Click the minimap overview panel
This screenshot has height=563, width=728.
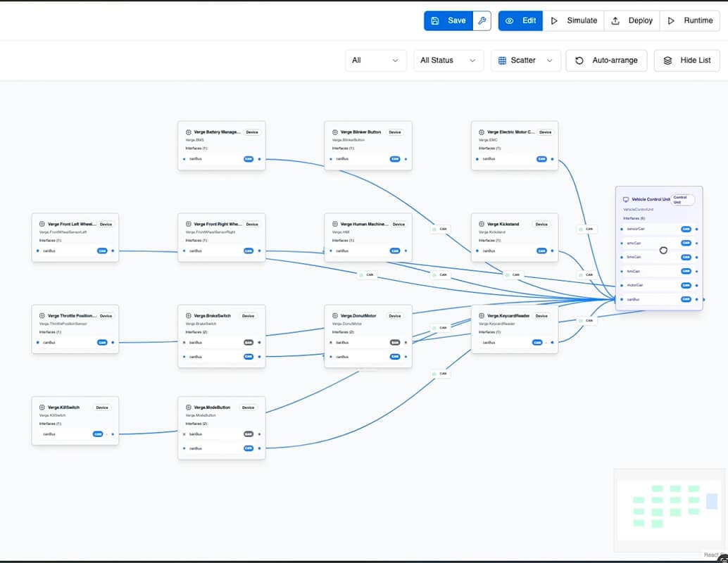[x=669, y=510]
